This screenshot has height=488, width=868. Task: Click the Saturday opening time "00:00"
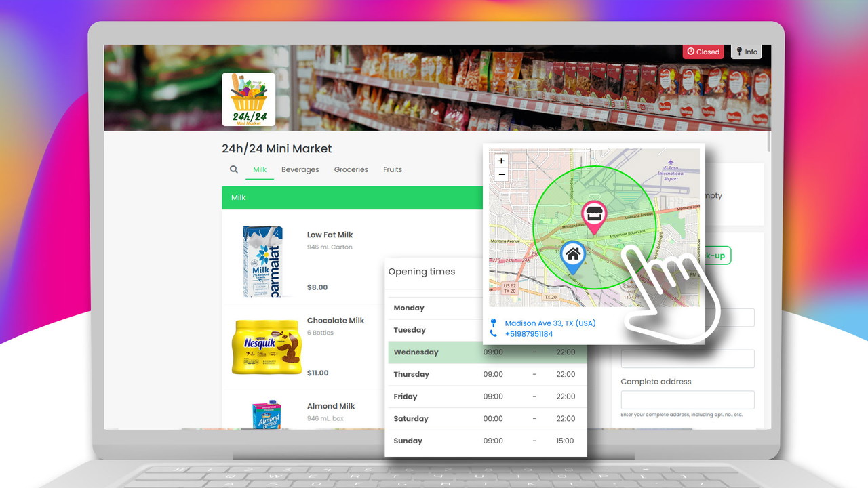pyautogui.click(x=493, y=419)
